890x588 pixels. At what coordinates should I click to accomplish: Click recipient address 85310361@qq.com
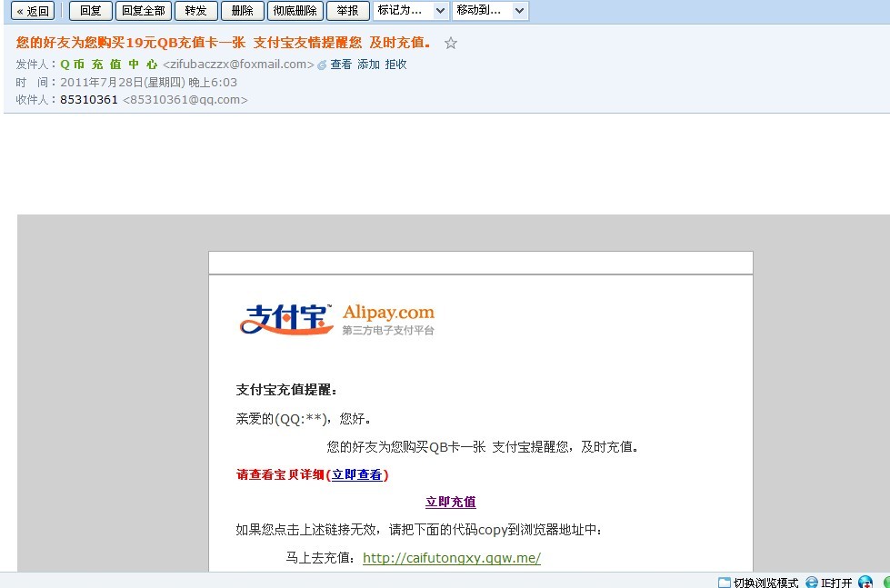185,100
